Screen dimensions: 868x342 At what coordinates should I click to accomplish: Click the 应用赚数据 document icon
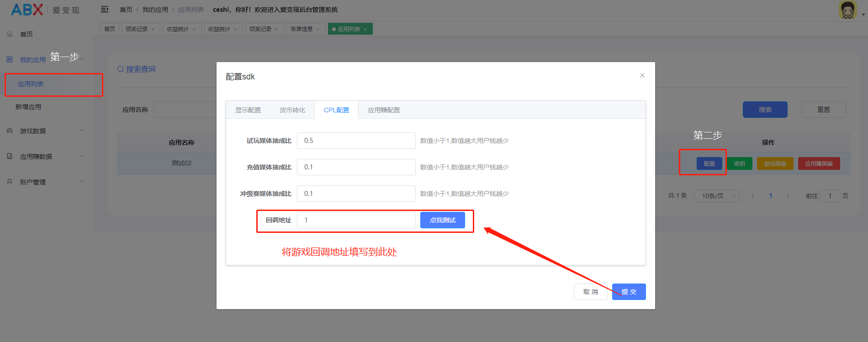(10, 157)
